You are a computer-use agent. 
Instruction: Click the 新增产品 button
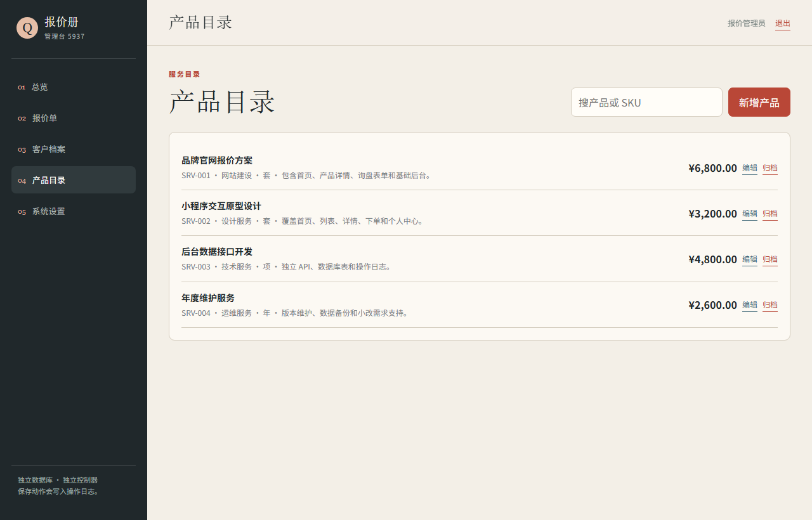(x=759, y=102)
